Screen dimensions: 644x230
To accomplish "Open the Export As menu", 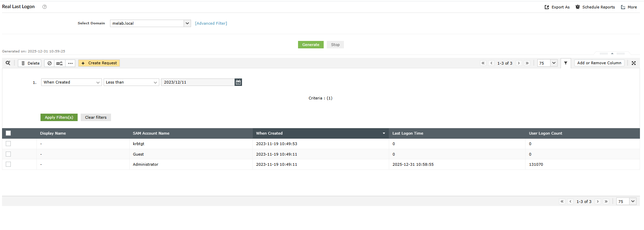I will 557,7.
